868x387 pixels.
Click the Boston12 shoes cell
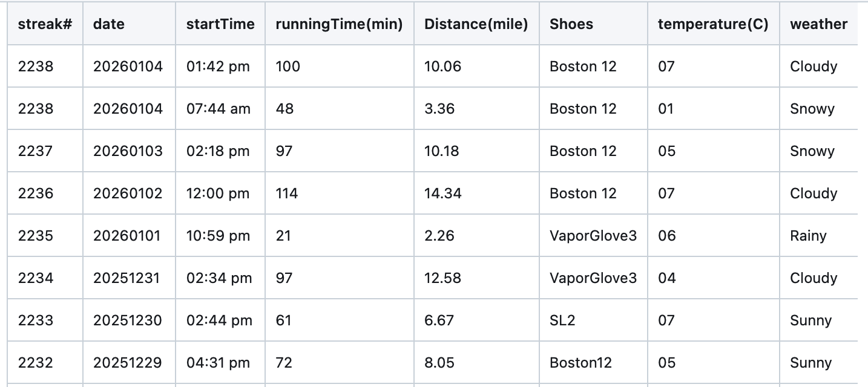coord(580,363)
